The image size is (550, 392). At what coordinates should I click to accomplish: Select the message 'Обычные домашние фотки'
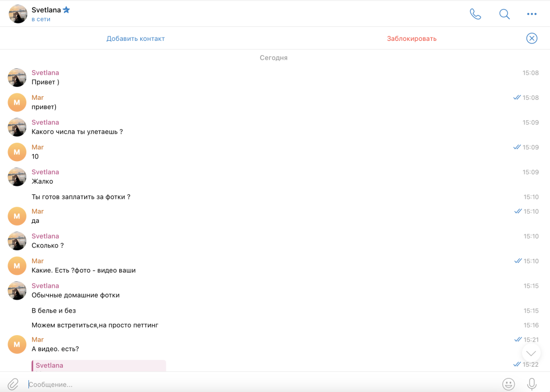[x=75, y=295]
